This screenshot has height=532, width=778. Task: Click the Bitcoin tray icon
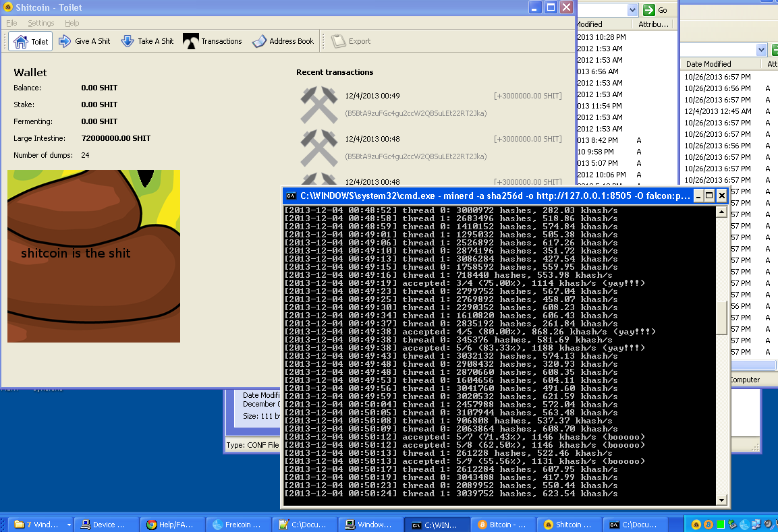(x=708, y=525)
